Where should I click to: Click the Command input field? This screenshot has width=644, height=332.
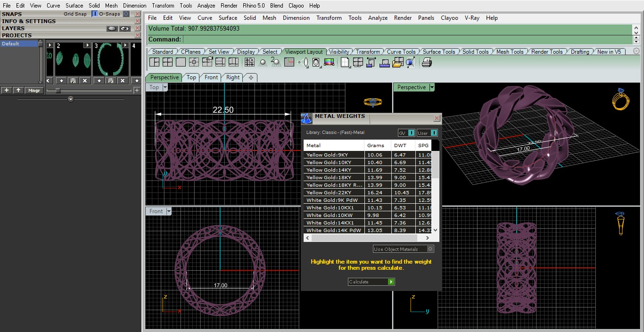pyautogui.click(x=407, y=40)
